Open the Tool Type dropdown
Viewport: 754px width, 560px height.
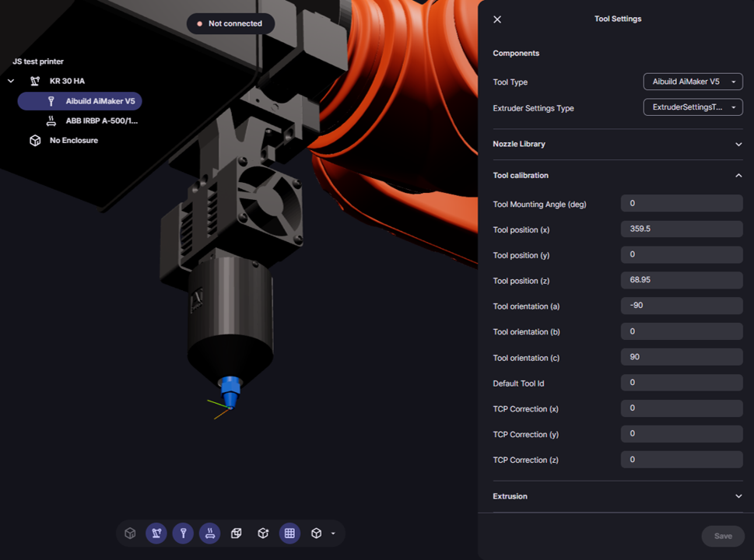693,82
